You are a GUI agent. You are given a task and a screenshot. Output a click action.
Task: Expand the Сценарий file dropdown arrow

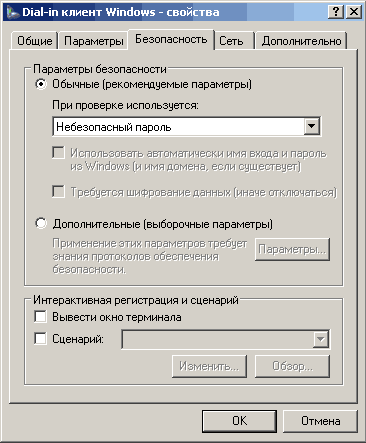pyautogui.click(x=321, y=339)
